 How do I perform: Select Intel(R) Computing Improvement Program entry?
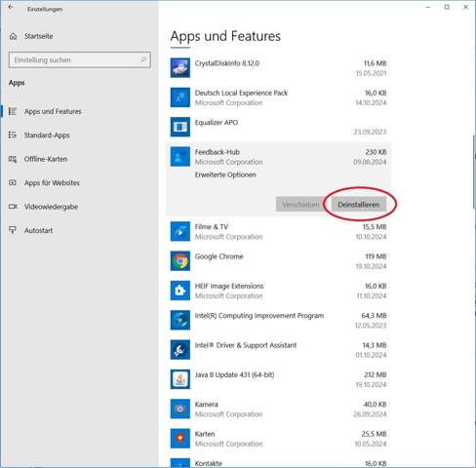point(279,320)
